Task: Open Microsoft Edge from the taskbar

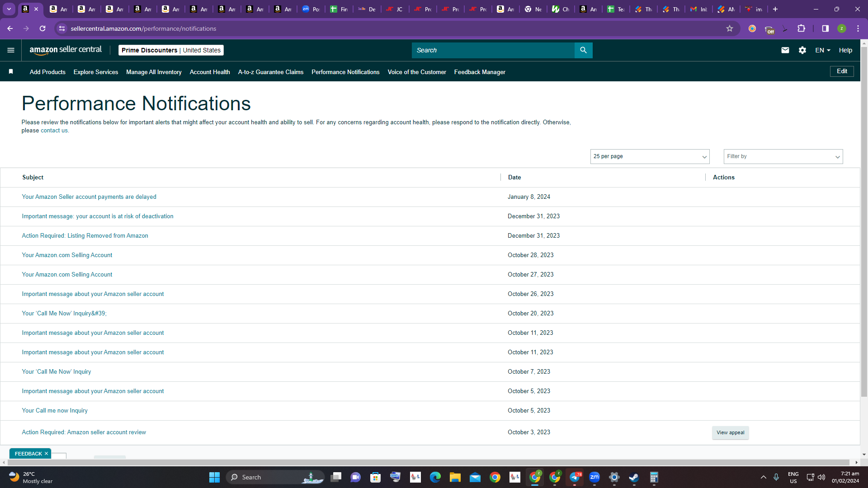Action: click(435, 477)
